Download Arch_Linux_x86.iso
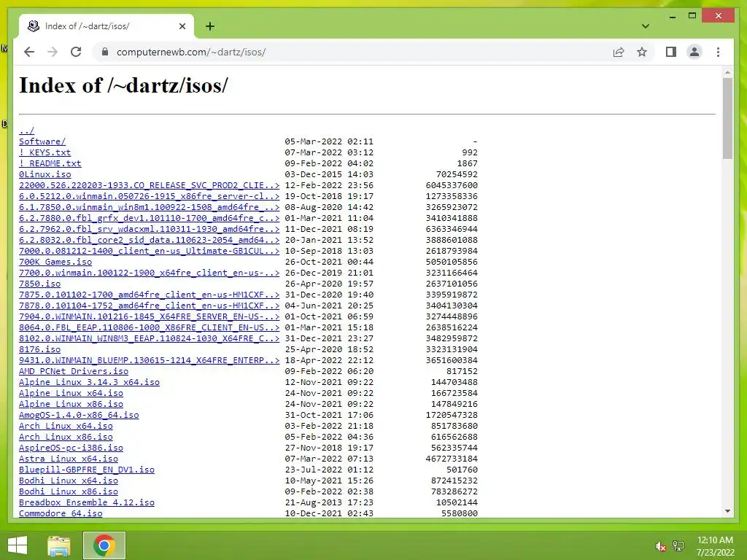The width and height of the screenshot is (747, 560). click(66, 437)
